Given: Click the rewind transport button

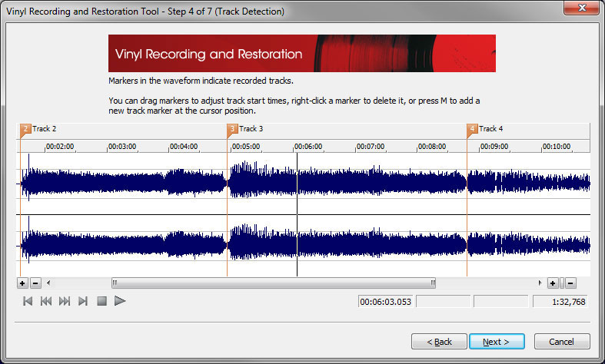Looking at the screenshot, I should coord(46,301).
